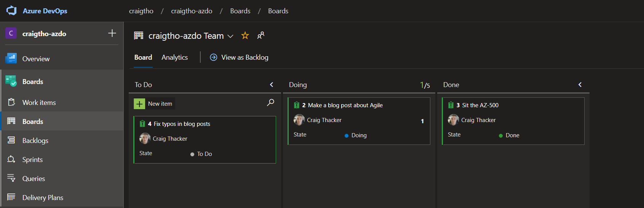This screenshot has width=644, height=208.
Task: Click the work item type icon on card 4
Action: pyautogui.click(x=142, y=124)
